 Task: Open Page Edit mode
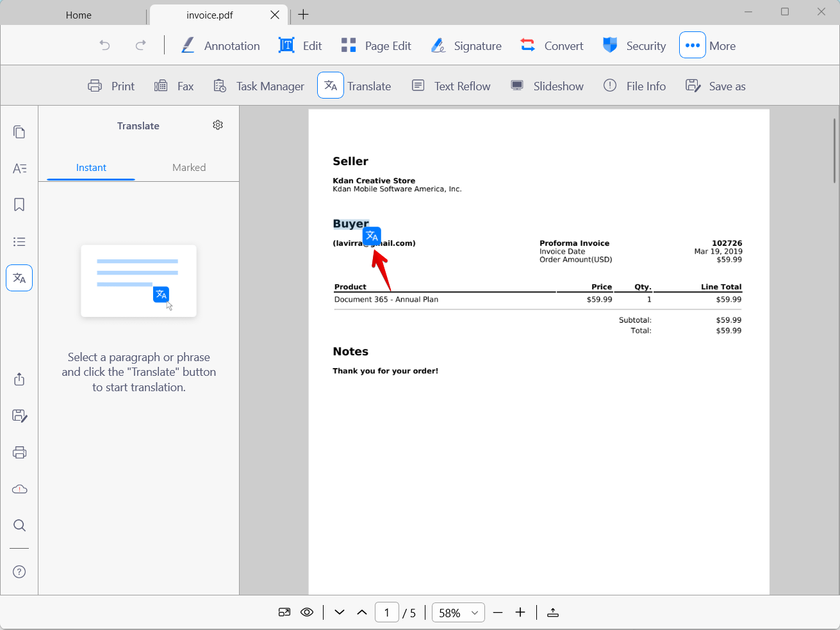(x=376, y=45)
